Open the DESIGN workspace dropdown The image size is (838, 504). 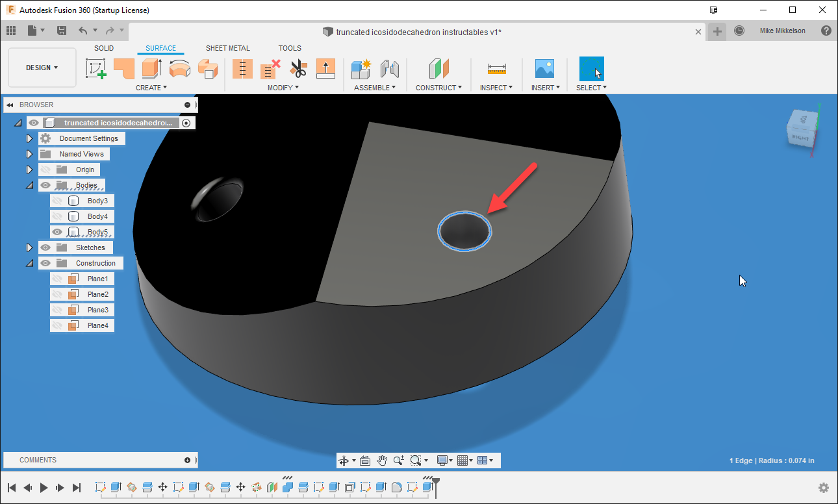[x=41, y=67]
